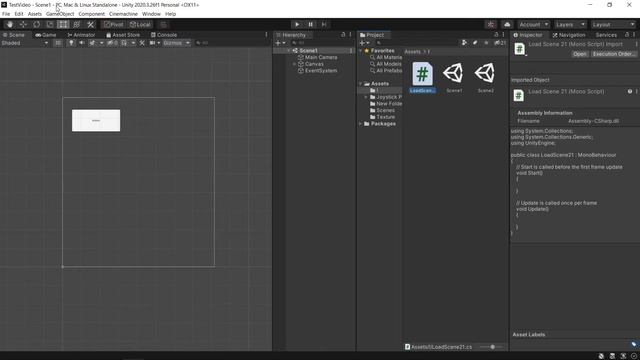Toggle scene audio
The height and width of the screenshot is (360, 640).
(x=82, y=43)
